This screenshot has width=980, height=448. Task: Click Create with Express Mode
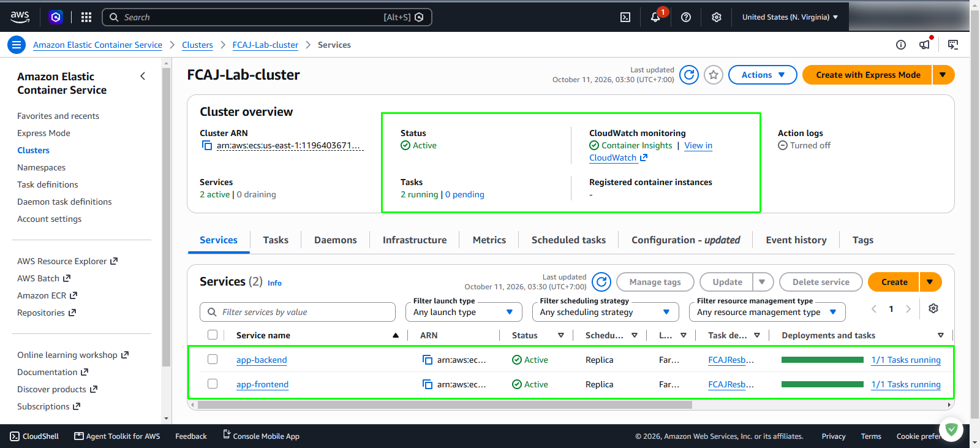tap(867, 75)
